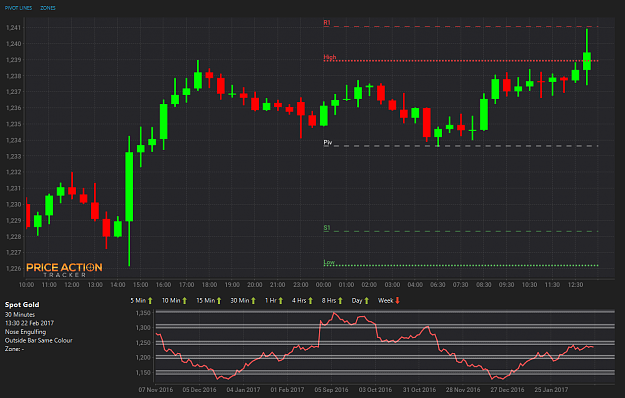The width and height of the screenshot is (625, 398).
Task: Click the 30 Min green up arrow
Action: [x=253, y=301]
